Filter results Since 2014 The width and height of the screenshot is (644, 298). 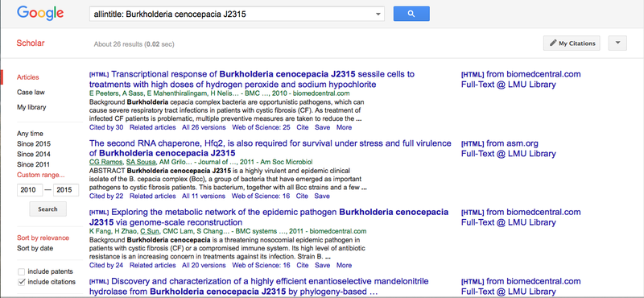34,154
